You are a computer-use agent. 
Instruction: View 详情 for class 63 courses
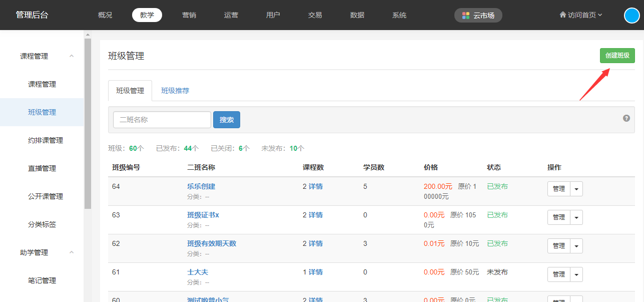coord(315,215)
